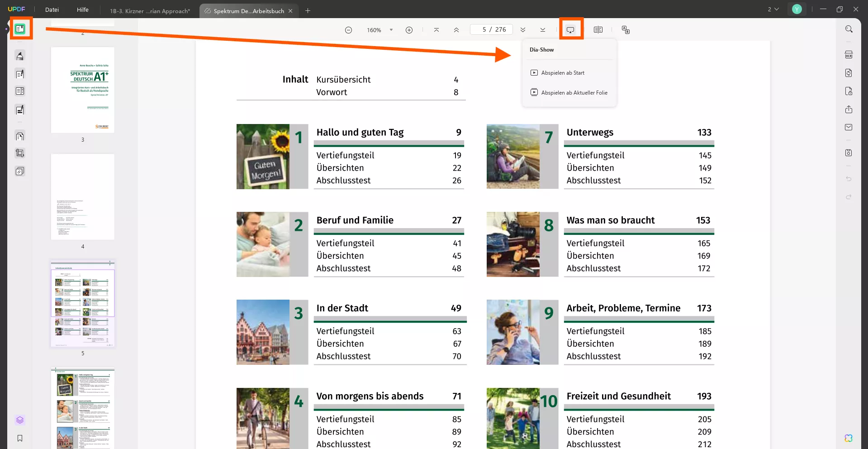Open the convert PDF icon
Viewport: 868px width, 449px height.
click(x=849, y=73)
